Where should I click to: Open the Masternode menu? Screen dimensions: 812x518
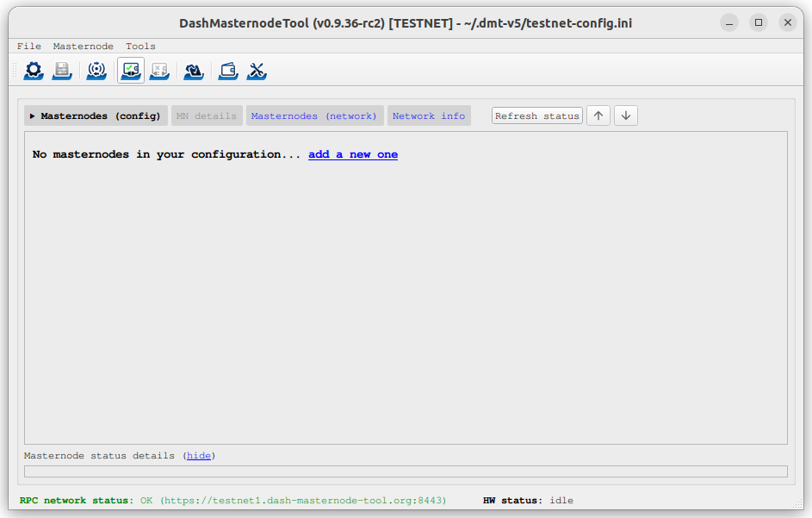click(83, 46)
